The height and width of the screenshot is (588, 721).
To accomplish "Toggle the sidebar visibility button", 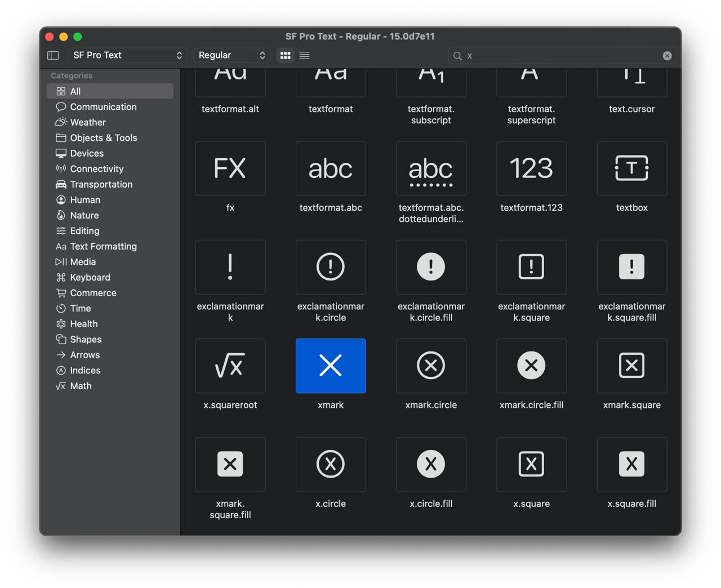I will coord(53,55).
